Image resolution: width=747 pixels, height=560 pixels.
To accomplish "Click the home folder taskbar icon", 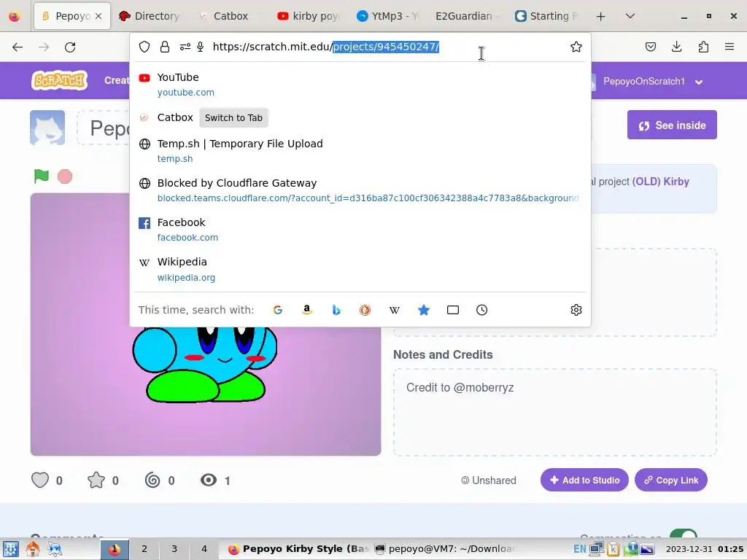I will point(33,548).
